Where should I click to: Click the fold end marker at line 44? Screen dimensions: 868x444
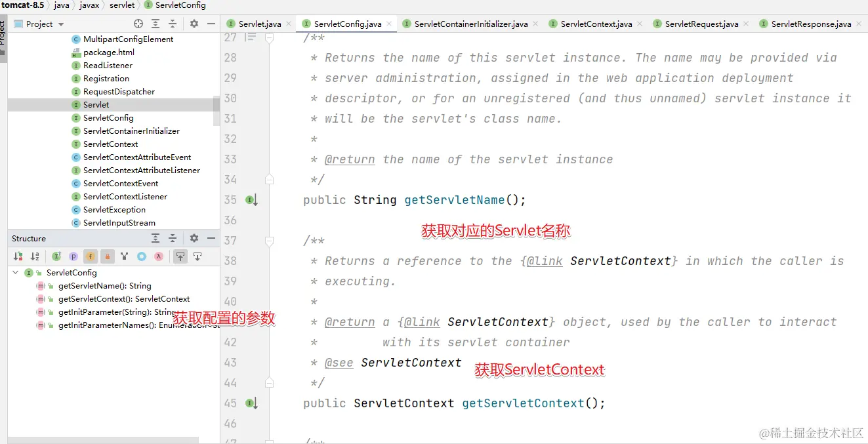coord(269,383)
